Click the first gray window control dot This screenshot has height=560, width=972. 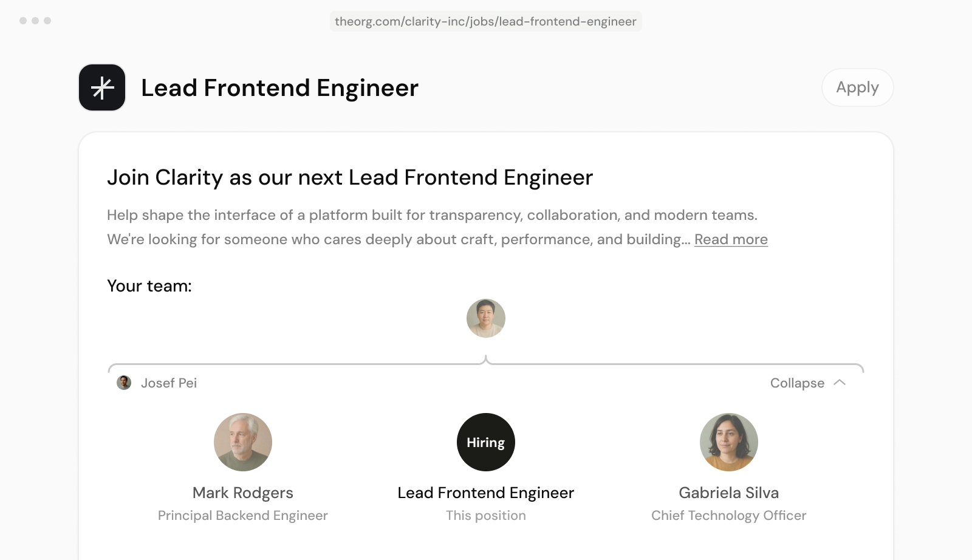(x=23, y=21)
